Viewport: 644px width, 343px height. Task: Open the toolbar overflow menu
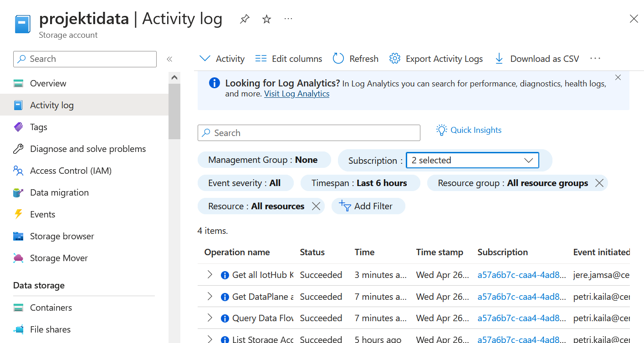pos(595,58)
